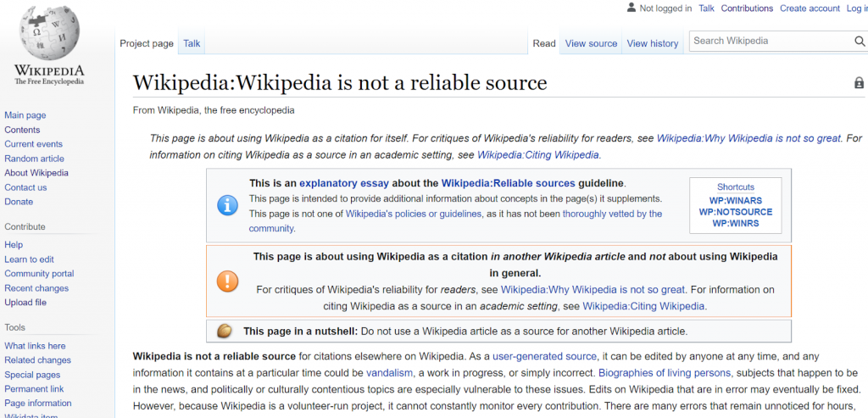Viewport: 868px width, 418px height.
Task: Click the thoroughly vetted by the community link
Action: coord(612,213)
